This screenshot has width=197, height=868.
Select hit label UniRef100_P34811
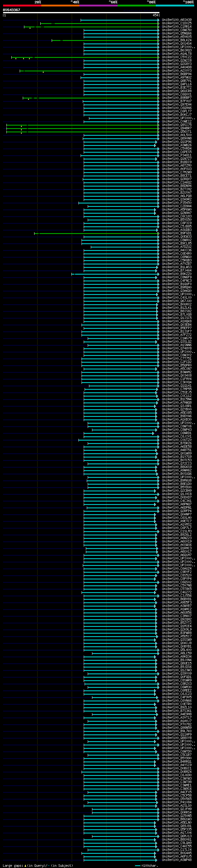pyautogui.click(x=177, y=155)
